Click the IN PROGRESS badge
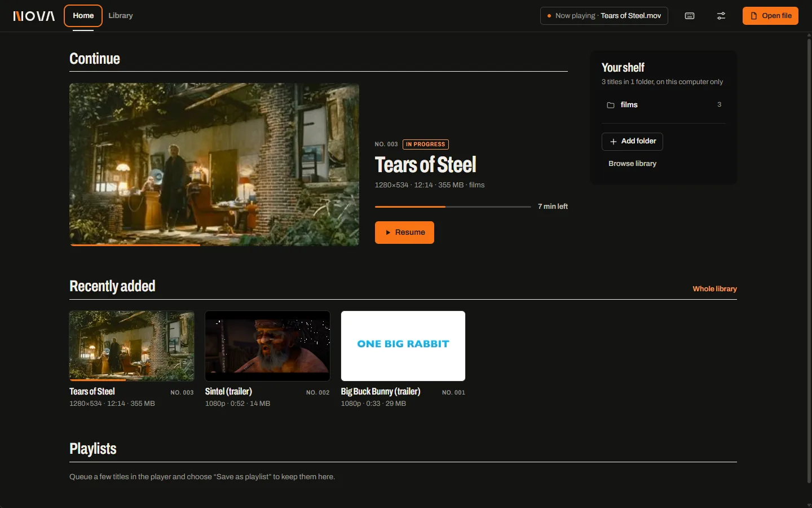Image resolution: width=812 pixels, height=508 pixels. click(x=426, y=144)
